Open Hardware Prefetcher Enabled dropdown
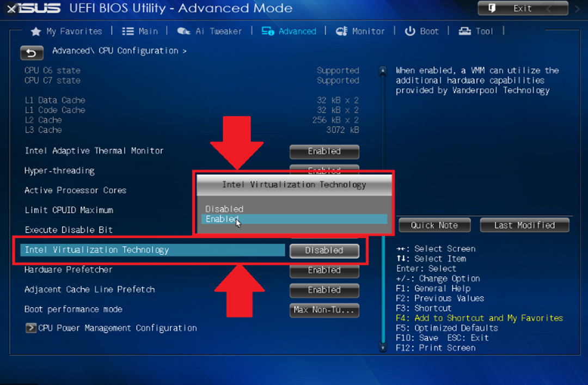Viewport: 588px width, 385px height. click(x=324, y=270)
